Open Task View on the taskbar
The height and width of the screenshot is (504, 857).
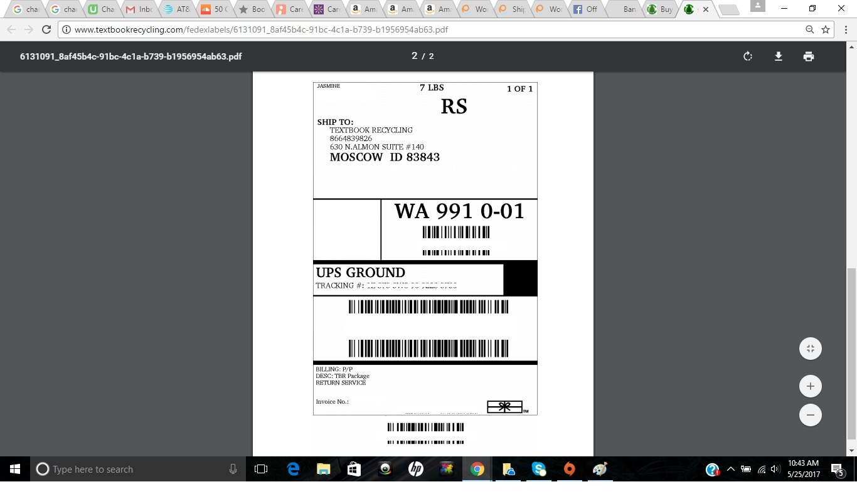(261, 469)
